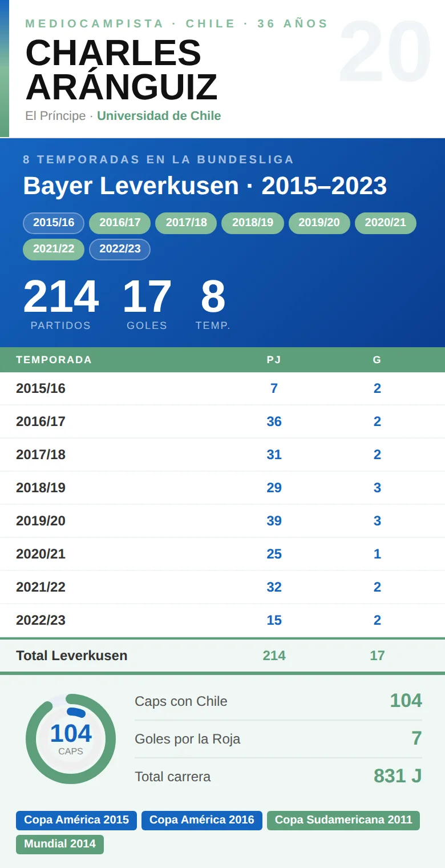Image resolution: width=445 pixels, height=868 pixels.
Task: Toggle the 2018/19 season pill
Action: (x=253, y=223)
